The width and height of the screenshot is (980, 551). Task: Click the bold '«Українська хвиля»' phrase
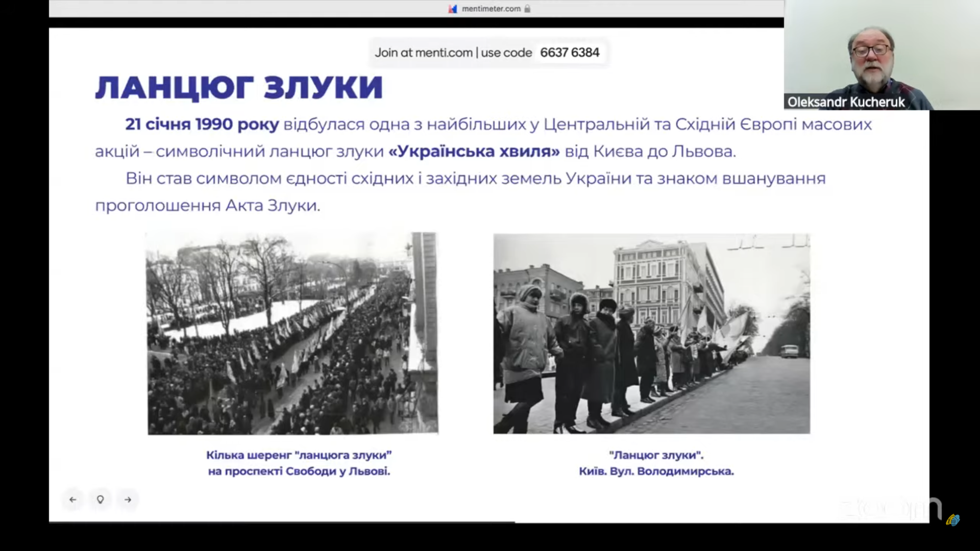point(474,151)
